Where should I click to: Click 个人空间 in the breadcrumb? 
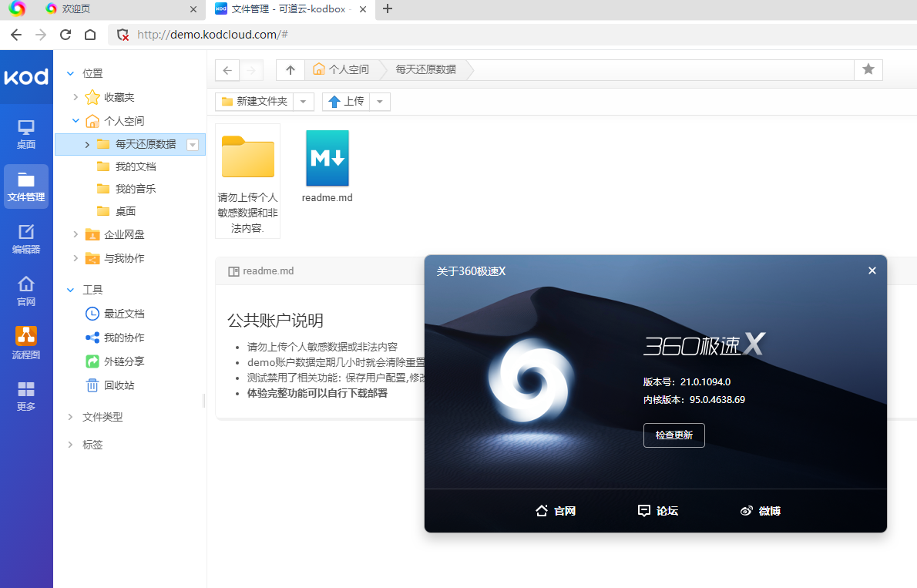(x=341, y=69)
